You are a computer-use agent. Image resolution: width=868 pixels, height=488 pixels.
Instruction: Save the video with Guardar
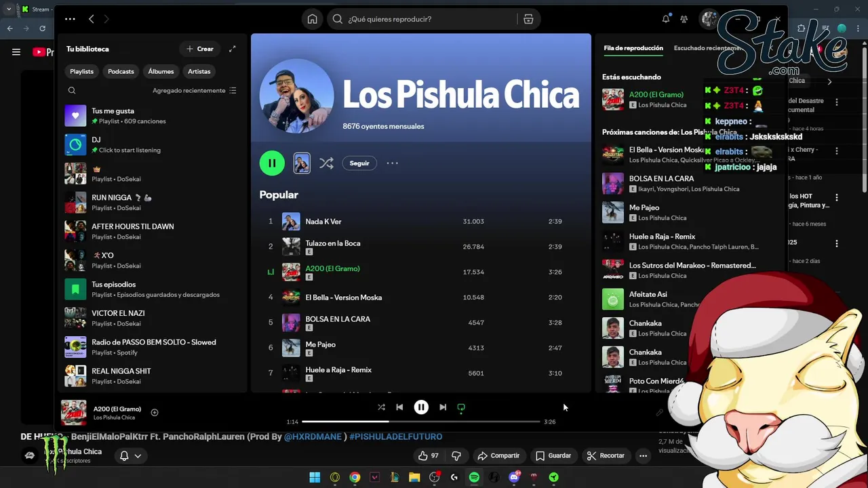tap(553, 455)
